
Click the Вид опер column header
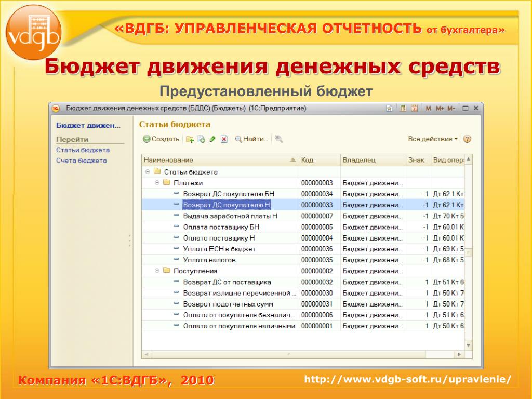coord(447,160)
